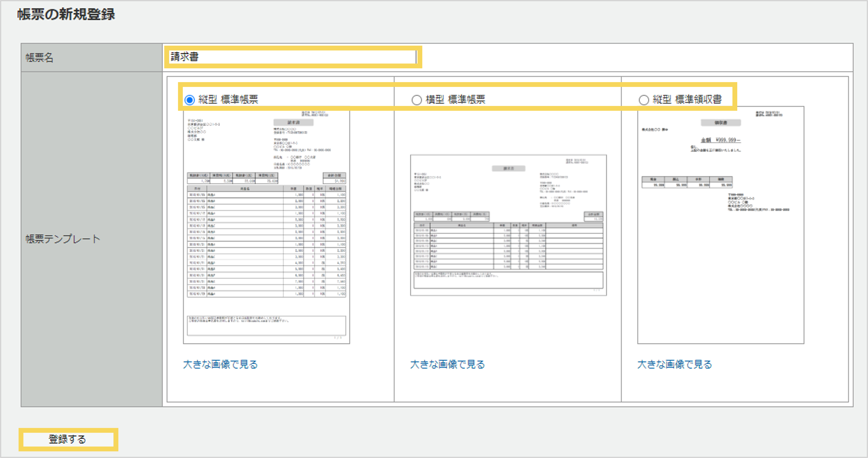Click the 帳票テンプレート row header cell
Viewport: 868px width, 458px height.
pos(92,239)
